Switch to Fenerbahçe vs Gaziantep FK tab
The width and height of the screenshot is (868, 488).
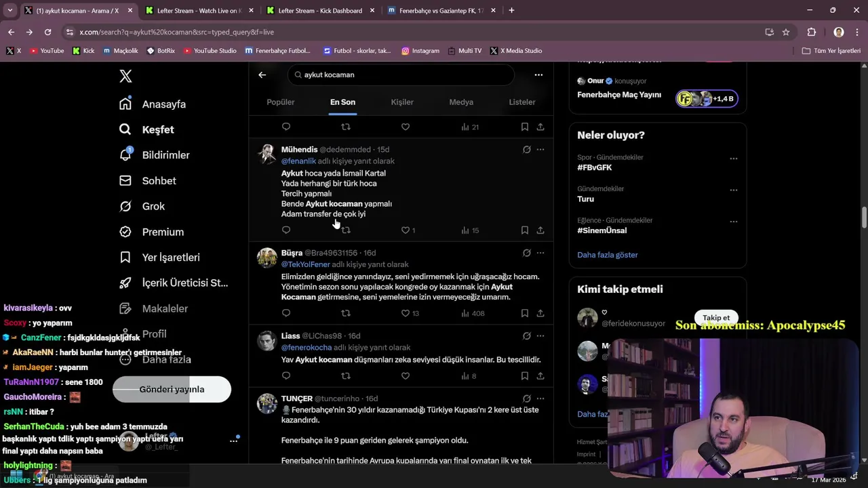441,10
